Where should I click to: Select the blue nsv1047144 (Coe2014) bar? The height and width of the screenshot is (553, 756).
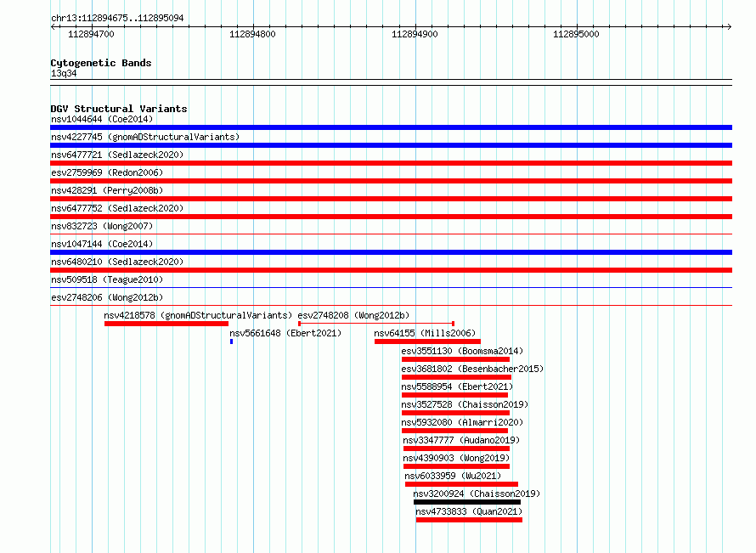(x=391, y=252)
